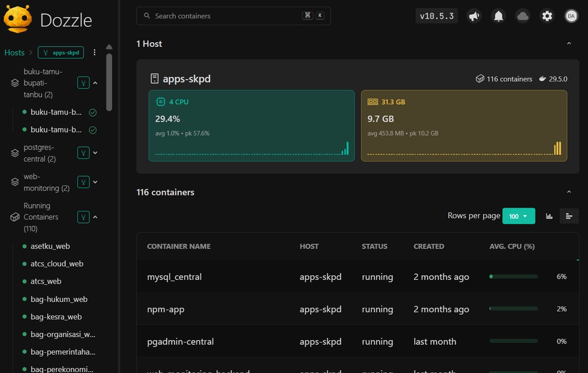The height and width of the screenshot is (373, 588).
Task: Sort by AVG. CPU (%) column header
Action: (512, 246)
